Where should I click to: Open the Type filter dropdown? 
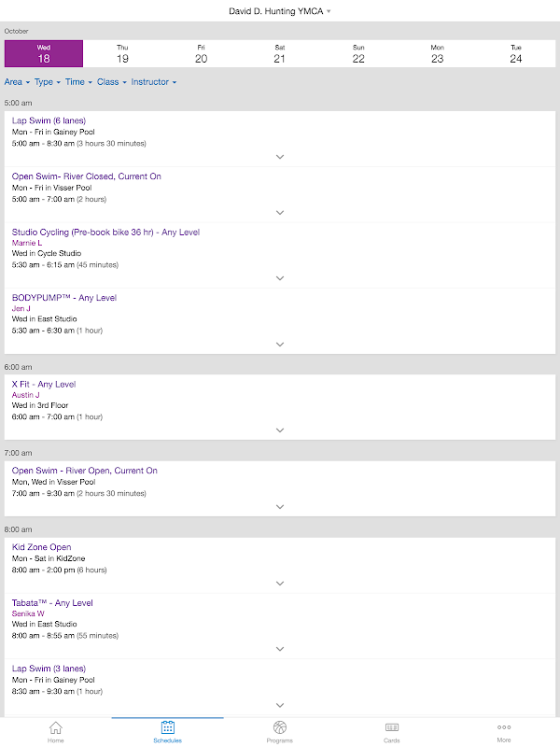(x=48, y=82)
